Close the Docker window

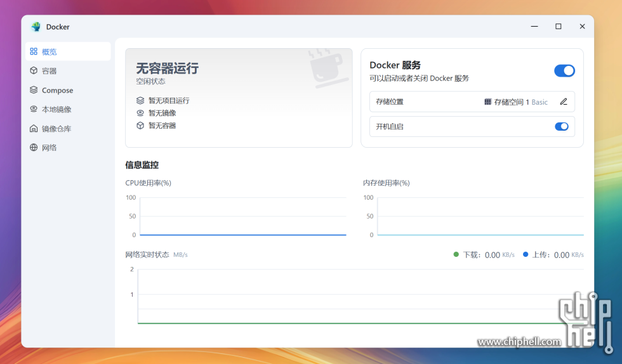[x=582, y=27]
